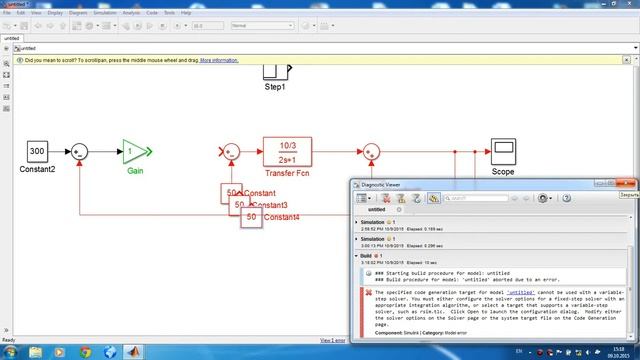Viewport: 640px width, 360px height.
Task: Open the Library Browser toolbar icon
Action: coord(77,26)
